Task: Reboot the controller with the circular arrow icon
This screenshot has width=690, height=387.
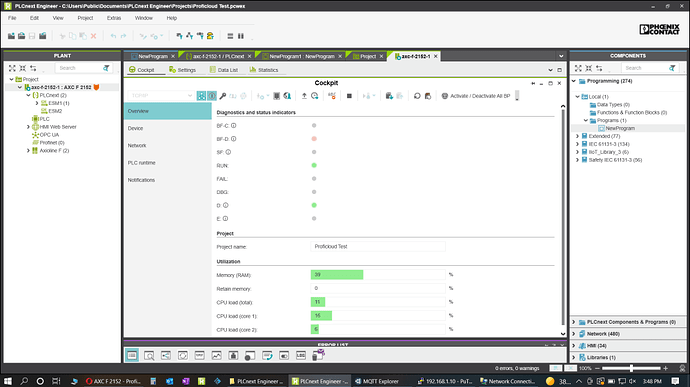Action: coord(417,96)
